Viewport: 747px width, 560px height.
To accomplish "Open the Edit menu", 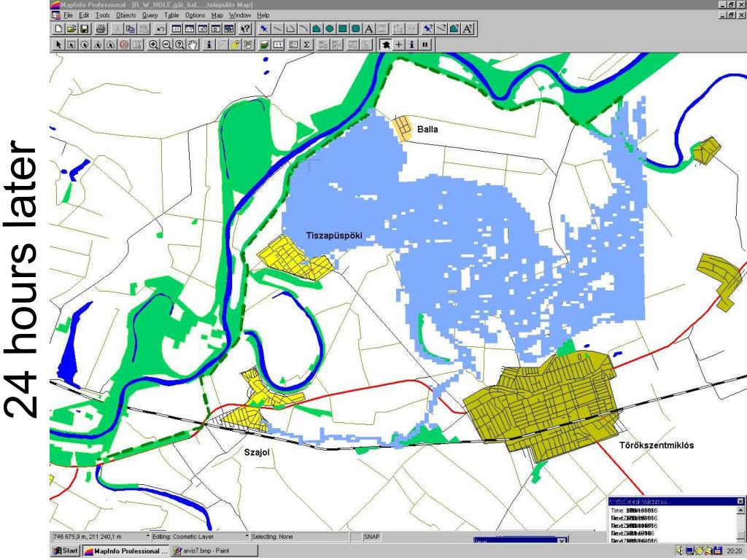I will (84, 15).
